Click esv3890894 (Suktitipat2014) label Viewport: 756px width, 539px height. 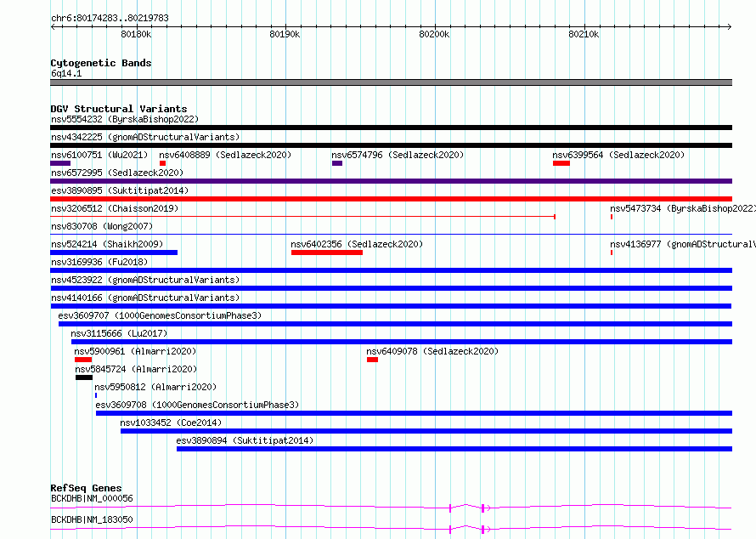tap(245, 440)
